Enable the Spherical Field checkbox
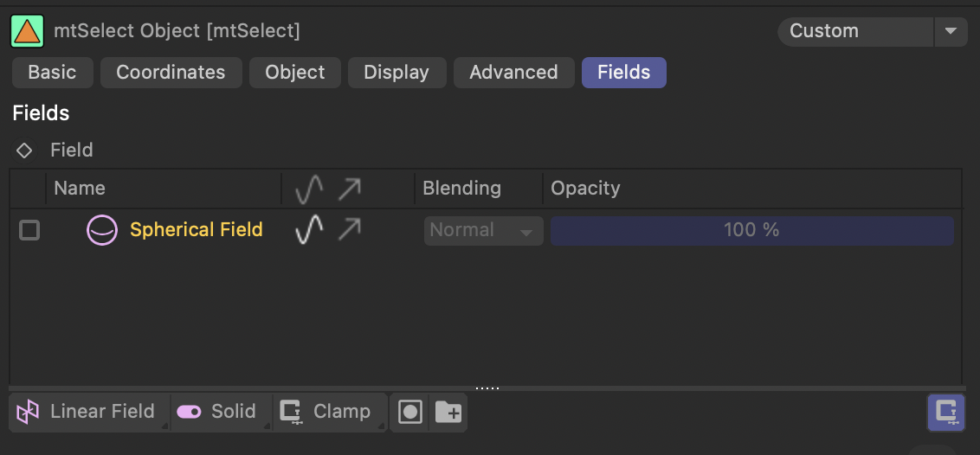The image size is (980, 455). click(29, 230)
